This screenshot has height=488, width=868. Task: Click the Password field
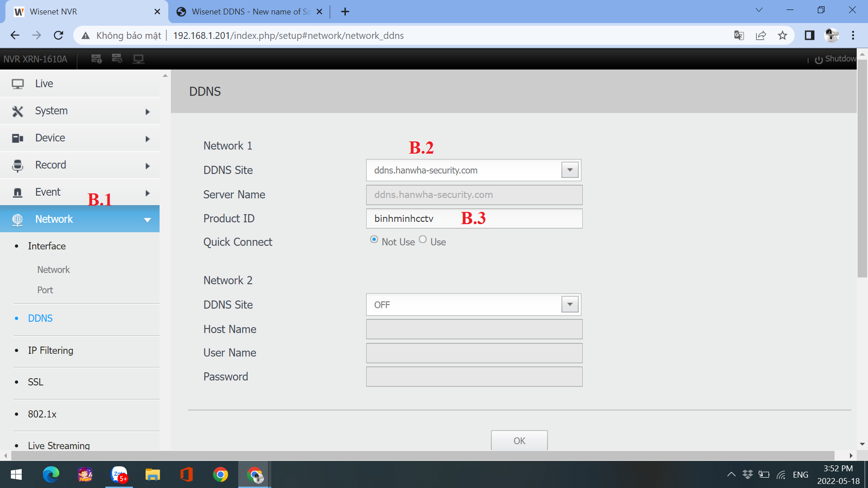click(x=474, y=376)
